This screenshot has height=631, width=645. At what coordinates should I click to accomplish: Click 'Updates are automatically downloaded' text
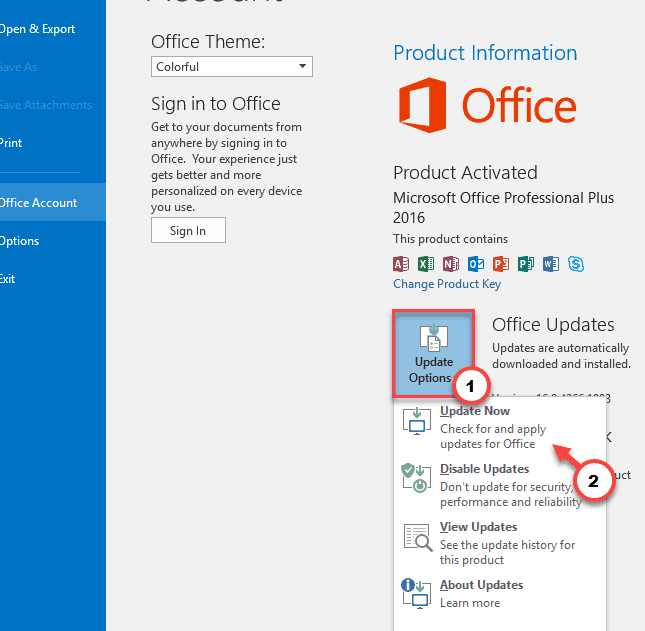(x=561, y=356)
